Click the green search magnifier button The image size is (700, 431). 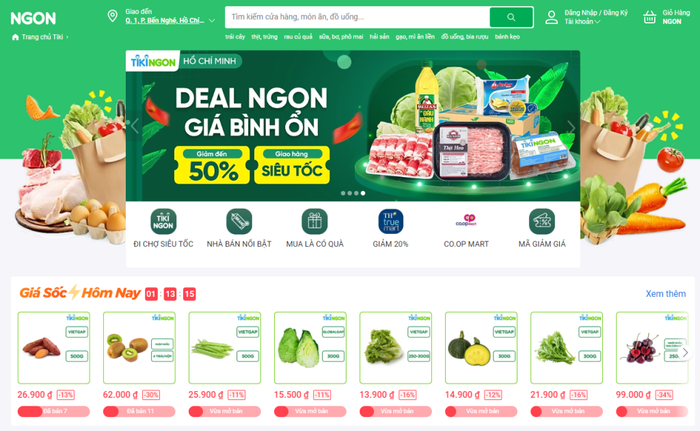[511, 17]
